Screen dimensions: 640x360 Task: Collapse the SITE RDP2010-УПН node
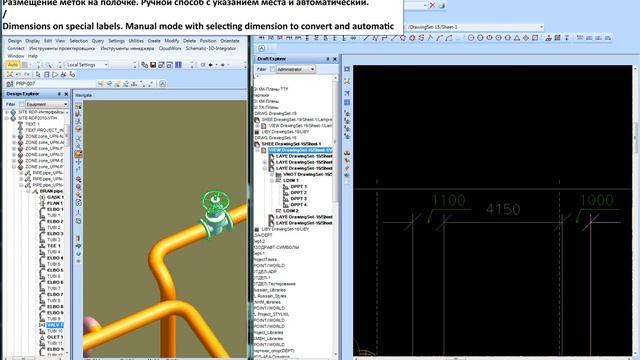click(7, 118)
